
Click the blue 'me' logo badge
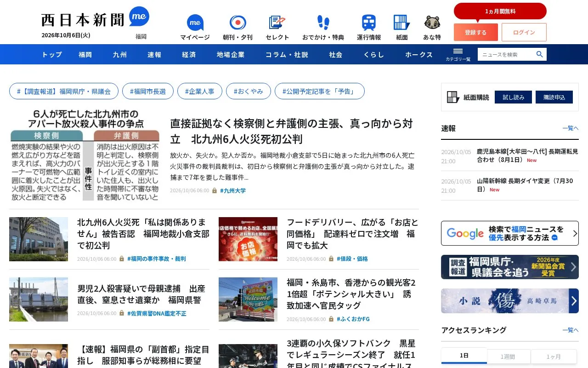coord(139,17)
